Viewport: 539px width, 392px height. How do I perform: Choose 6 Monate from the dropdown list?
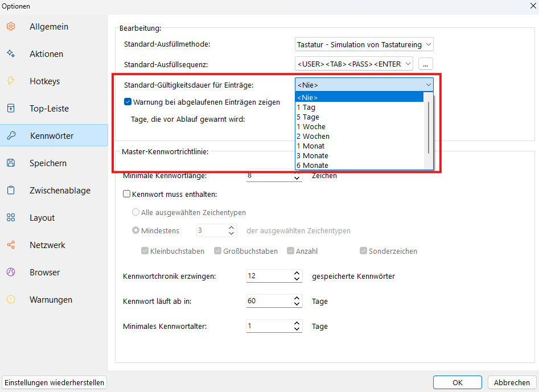(x=359, y=165)
